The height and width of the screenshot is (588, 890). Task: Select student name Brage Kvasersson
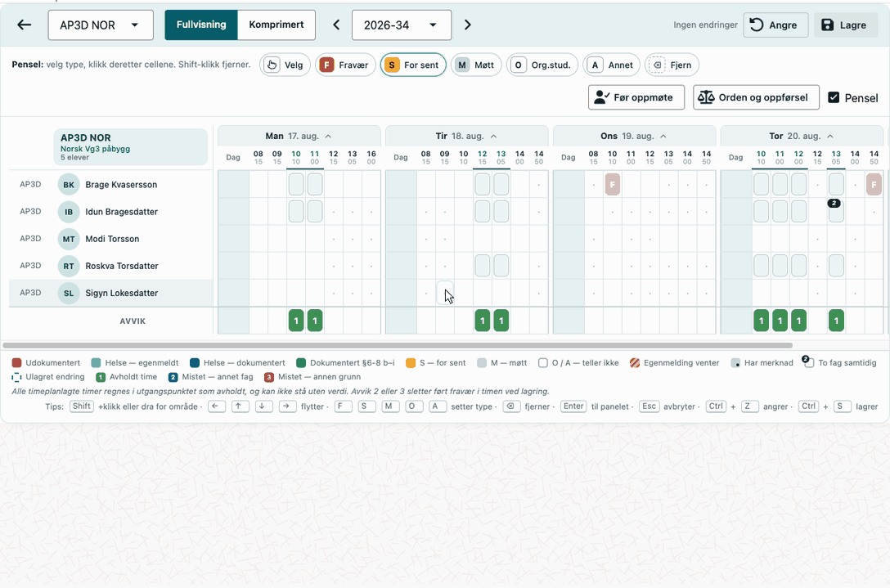121,185
